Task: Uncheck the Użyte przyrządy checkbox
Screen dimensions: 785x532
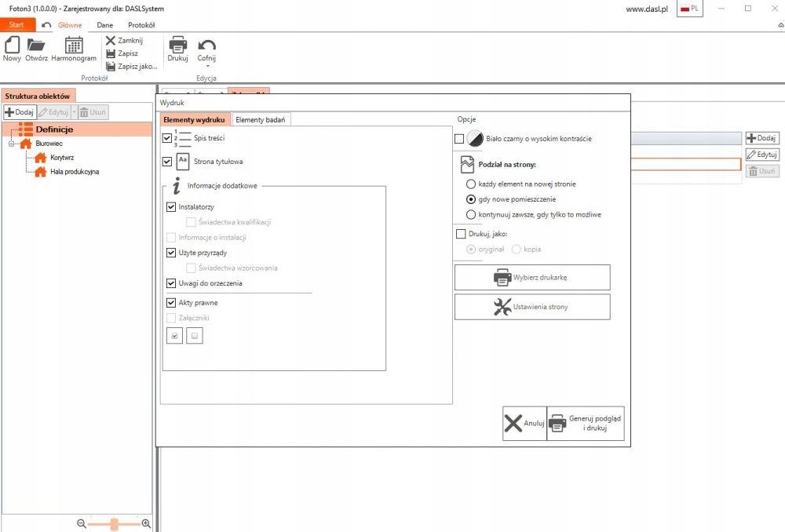Action: pos(171,253)
